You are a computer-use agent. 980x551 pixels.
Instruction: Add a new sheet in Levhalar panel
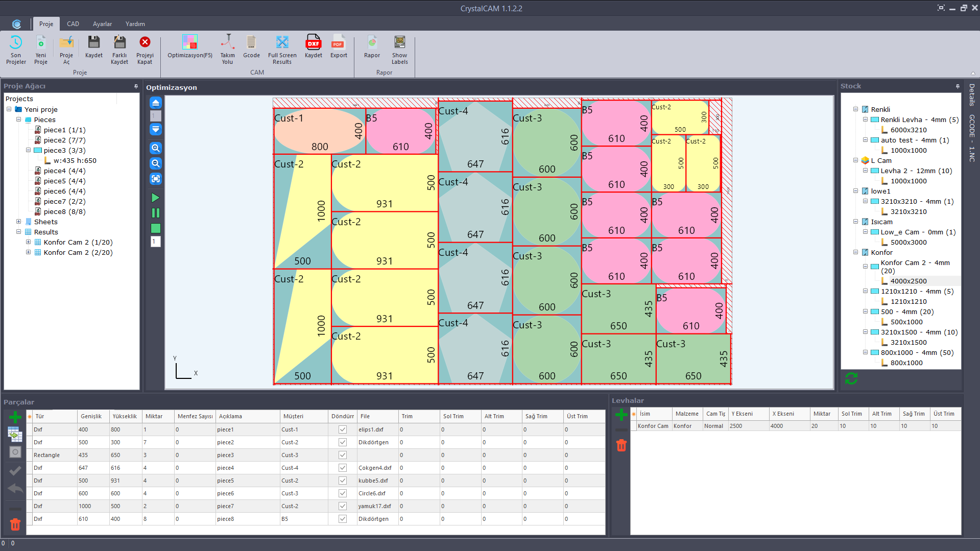point(621,415)
